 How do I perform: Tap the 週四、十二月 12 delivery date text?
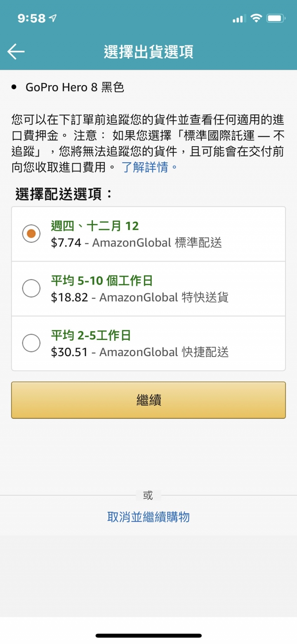point(95,226)
